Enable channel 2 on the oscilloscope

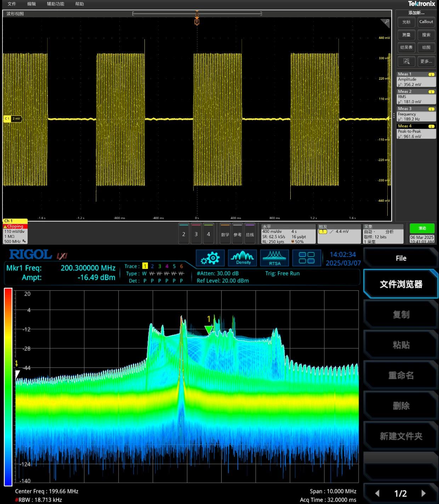point(184,234)
